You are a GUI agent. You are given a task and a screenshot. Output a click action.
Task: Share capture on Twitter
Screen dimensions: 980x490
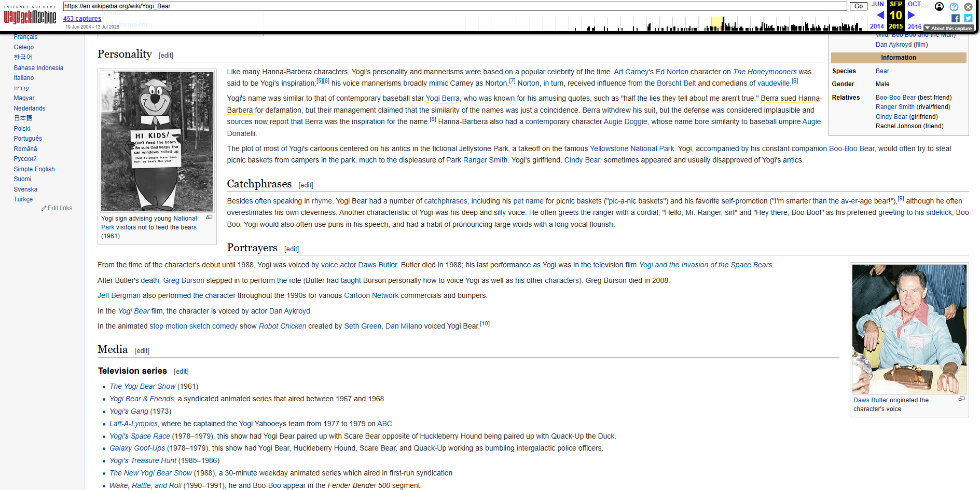coord(968,18)
